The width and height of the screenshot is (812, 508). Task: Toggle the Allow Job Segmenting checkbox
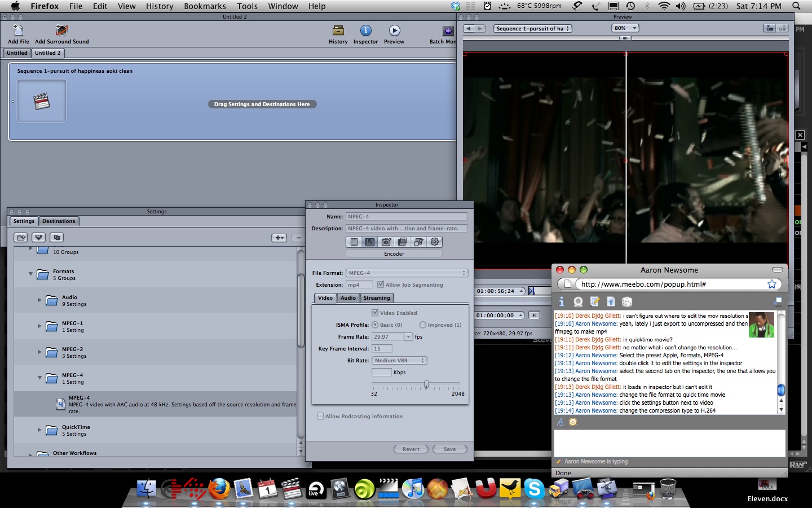[381, 284]
